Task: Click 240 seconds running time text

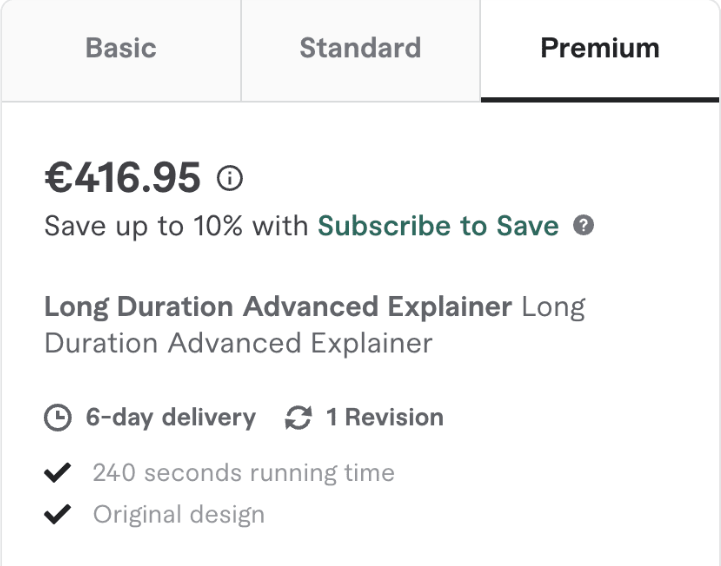Action: click(x=243, y=472)
